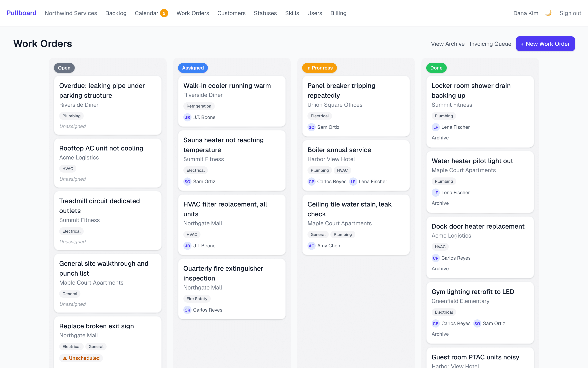
Task: Open the Users page
Action: click(315, 13)
